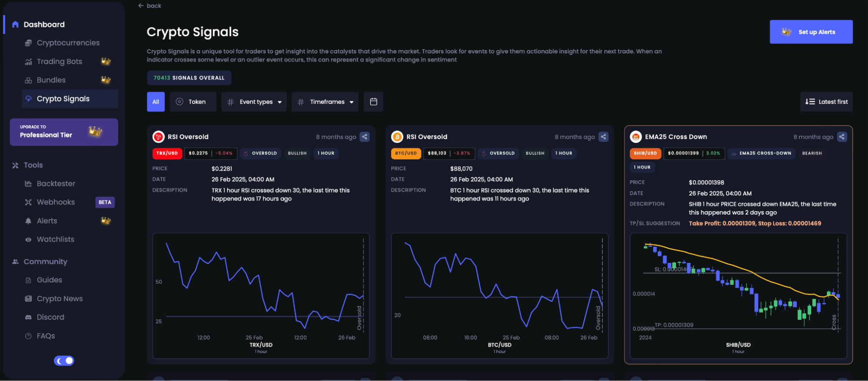Image resolution: width=868 pixels, height=381 pixels.
Task: Open Trading Bots in the sidebar
Action: point(59,62)
